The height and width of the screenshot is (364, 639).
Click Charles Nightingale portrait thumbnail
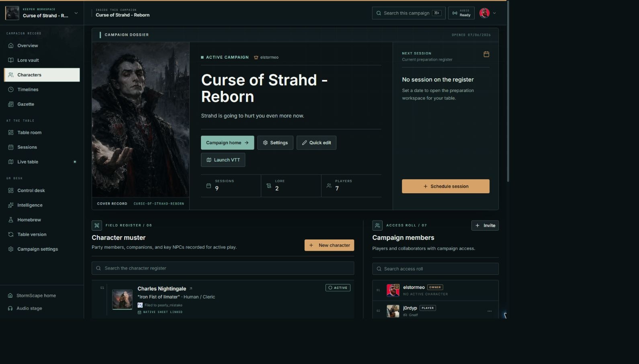(x=122, y=300)
